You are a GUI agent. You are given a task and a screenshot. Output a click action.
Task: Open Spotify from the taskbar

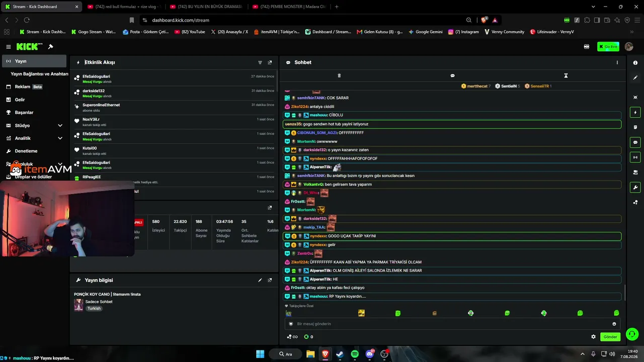tap(355, 354)
